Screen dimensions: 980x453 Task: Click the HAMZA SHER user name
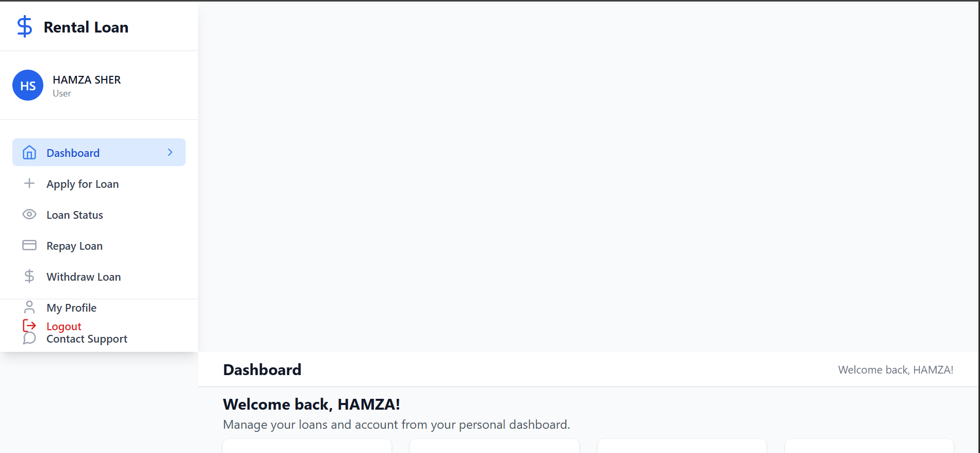click(87, 79)
